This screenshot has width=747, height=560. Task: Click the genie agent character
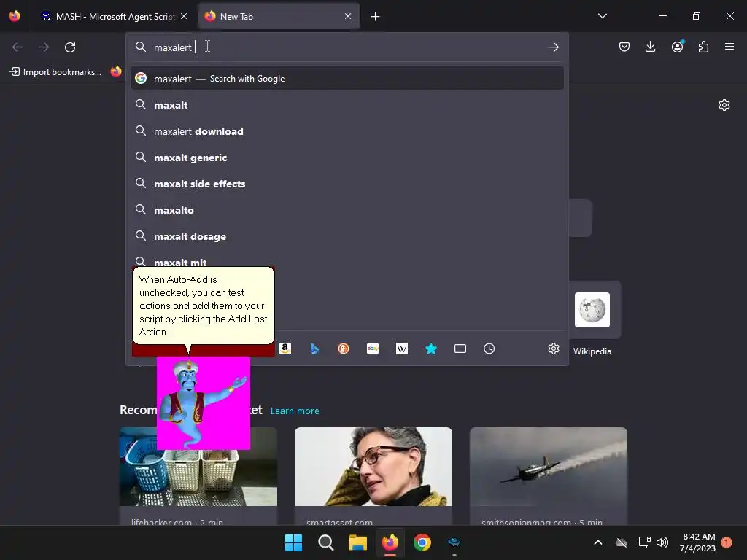pyautogui.click(x=204, y=402)
